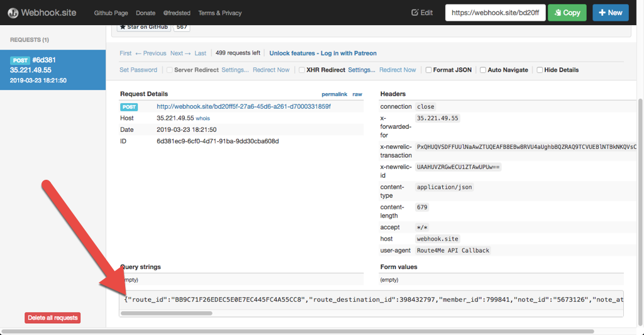This screenshot has height=335, width=644.
Task: Open the Terms & Privacy nav link
Action: (x=219, y=13)
